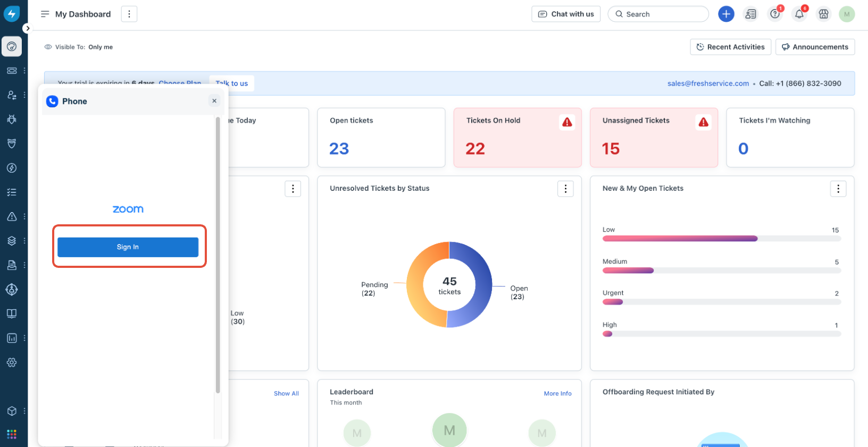Open My Dashboard three-dot options menu
The height and width of the screenshot is (447, 868).
pyautogui.click(x=129, y=14)
